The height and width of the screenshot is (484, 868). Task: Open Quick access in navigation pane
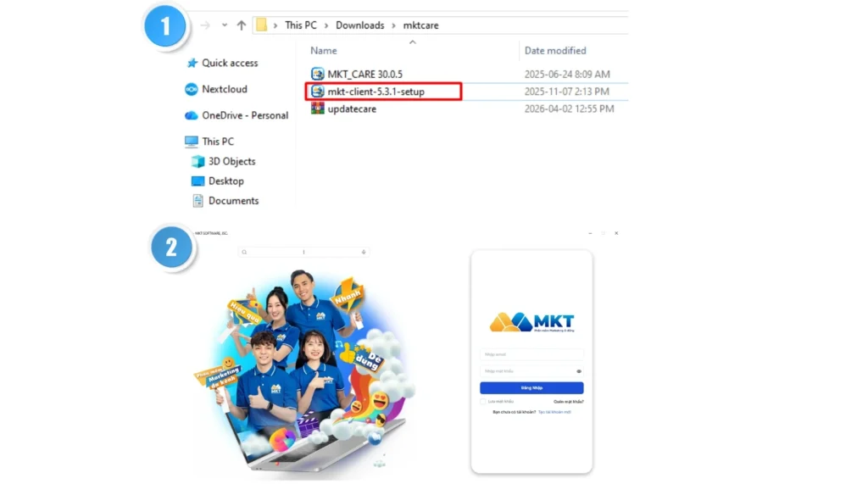click(x=230, y=63)
